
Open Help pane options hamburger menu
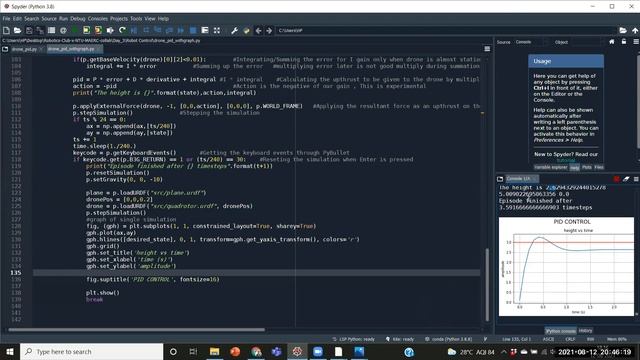(636, 42)
